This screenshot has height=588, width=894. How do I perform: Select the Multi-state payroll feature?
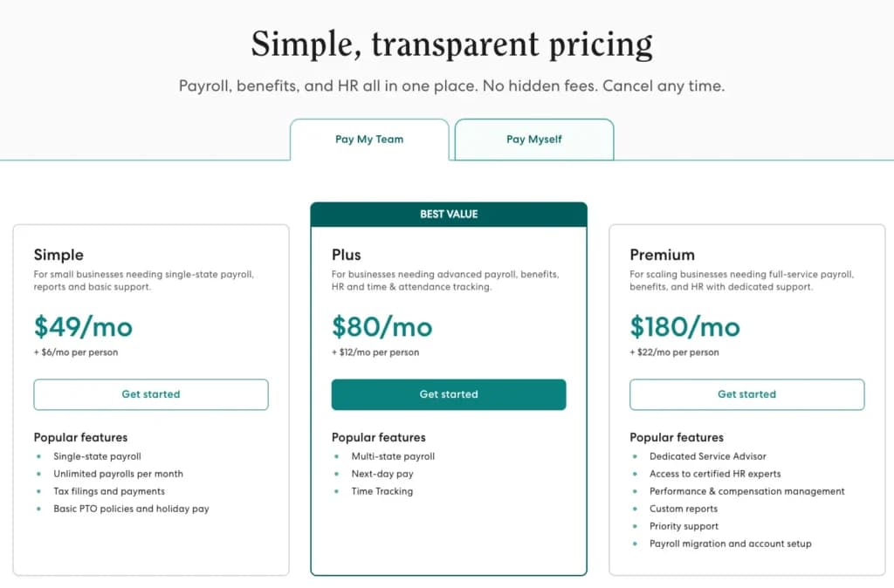393,456
